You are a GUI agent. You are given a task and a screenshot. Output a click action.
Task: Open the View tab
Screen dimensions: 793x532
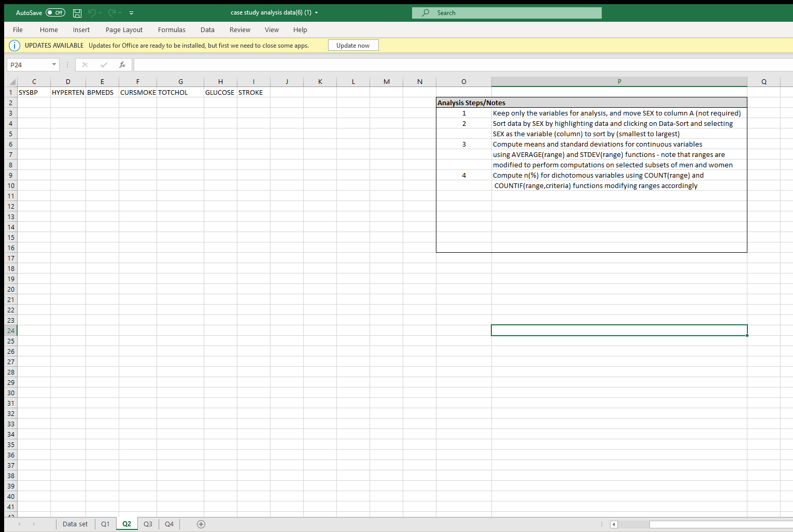tap(272, 30)
